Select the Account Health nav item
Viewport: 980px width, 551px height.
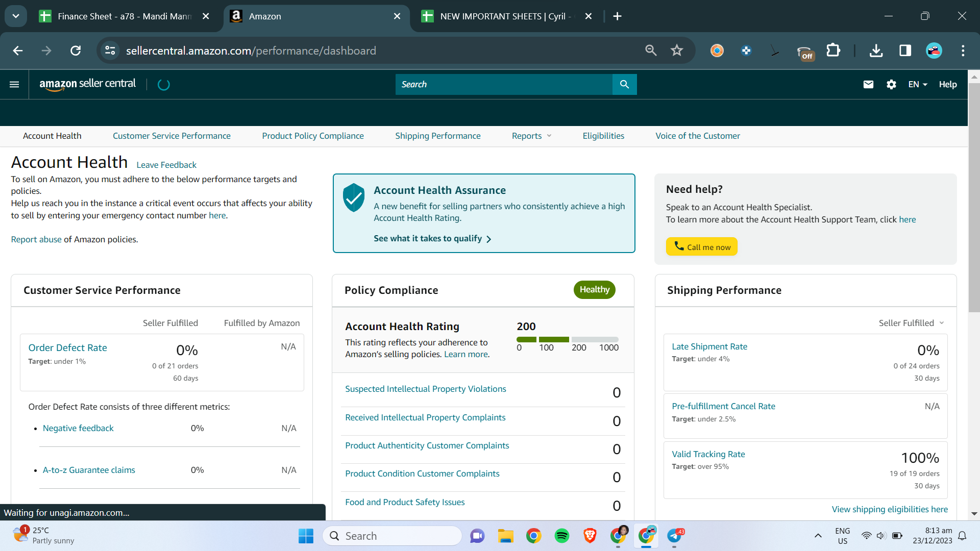click(52, 136)
